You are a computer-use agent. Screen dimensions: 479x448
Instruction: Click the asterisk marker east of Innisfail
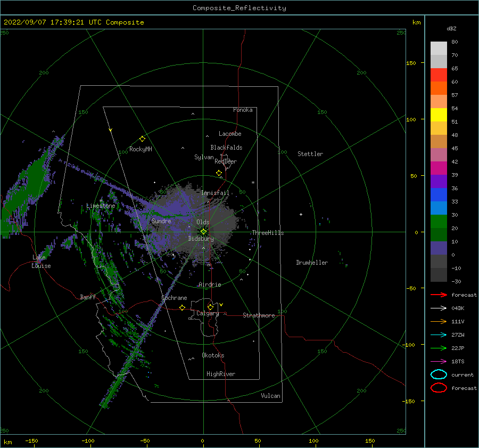pyautogui.click(x=253, y=183)
